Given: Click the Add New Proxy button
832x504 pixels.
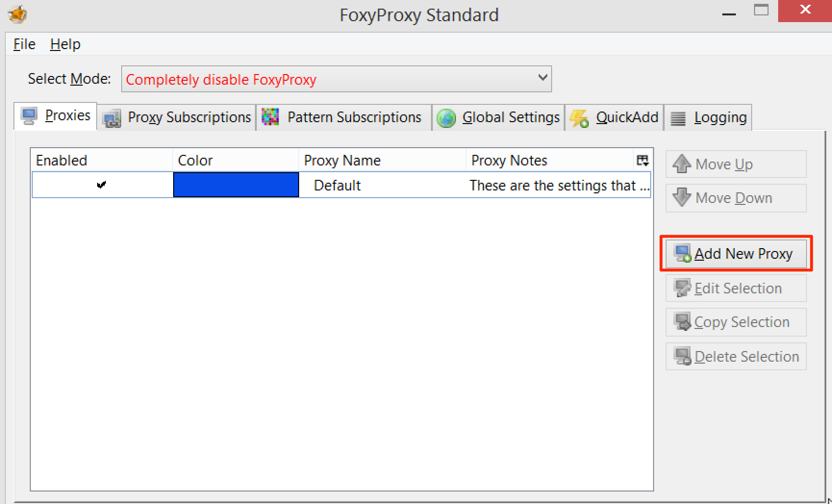Looking at the screenshot, I should pos(736,253).
